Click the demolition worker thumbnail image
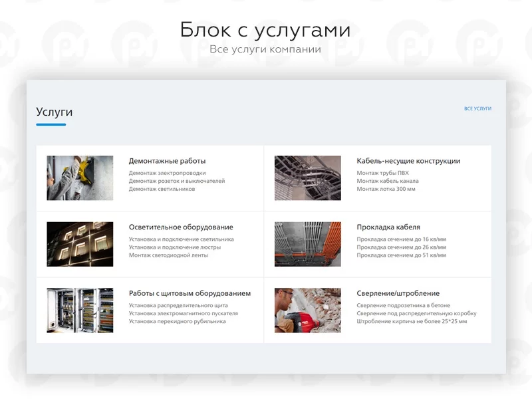Image resolution: width=532 pixels, height=399 pixels. pos(80,178)
